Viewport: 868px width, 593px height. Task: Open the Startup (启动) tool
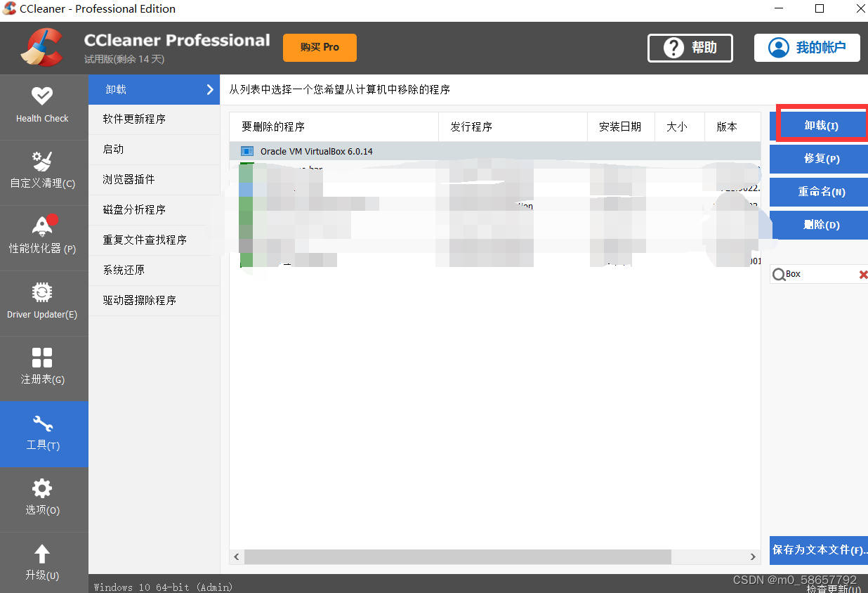click(154, 150)
